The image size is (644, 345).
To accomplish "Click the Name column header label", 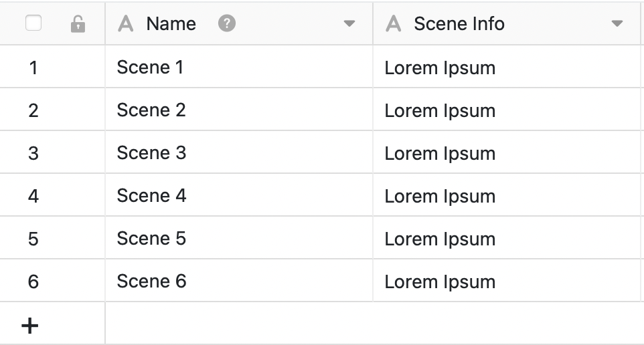I will pyautogui.click(x=171, y=24).
